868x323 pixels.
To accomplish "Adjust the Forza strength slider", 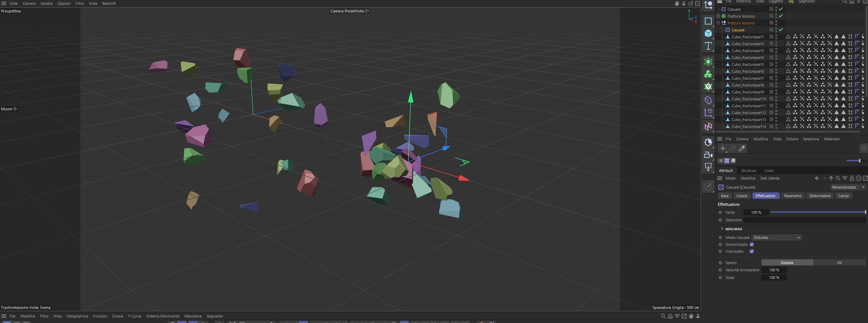I will [x=818, y=212].
